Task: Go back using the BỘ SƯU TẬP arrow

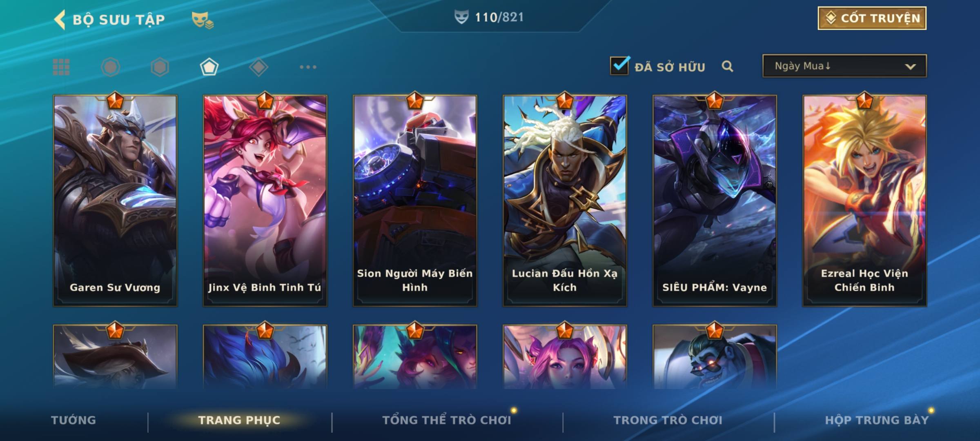Action: click(x=60, y=20)
